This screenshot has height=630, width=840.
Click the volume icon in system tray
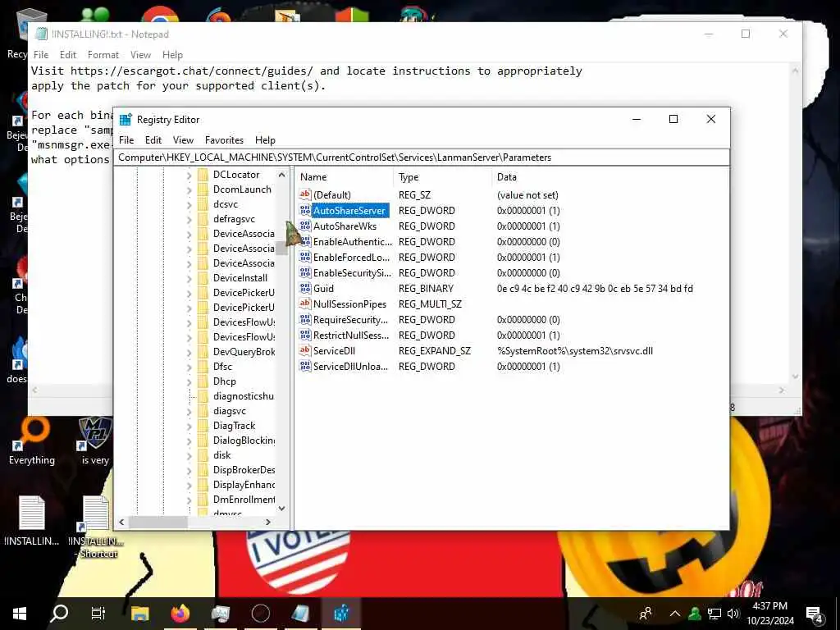[733, 614]
